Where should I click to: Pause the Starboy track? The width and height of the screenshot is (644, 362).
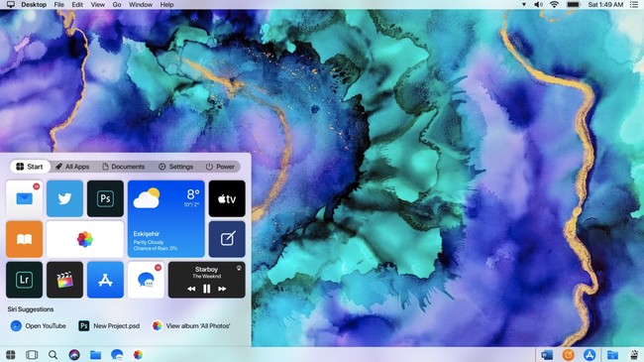(207, 289)
